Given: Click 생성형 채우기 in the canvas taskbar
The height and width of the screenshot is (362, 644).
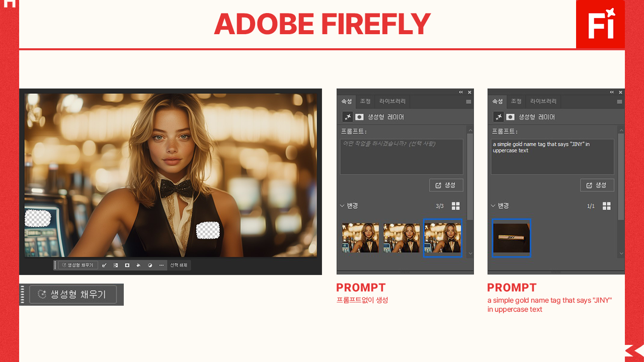Looking at the screenshot, I should pyautogui.click(x=78, y=265).
